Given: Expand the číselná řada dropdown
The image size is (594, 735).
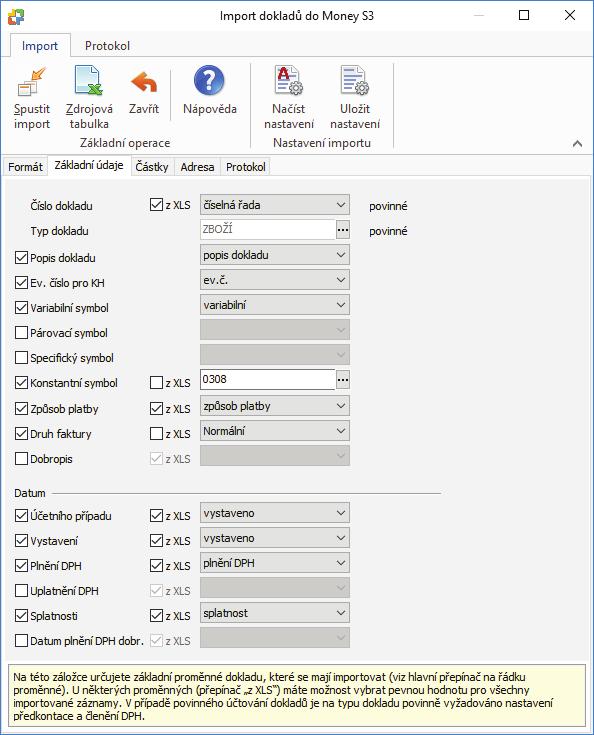Looking at the screenshot, I should tap(275, 205).
